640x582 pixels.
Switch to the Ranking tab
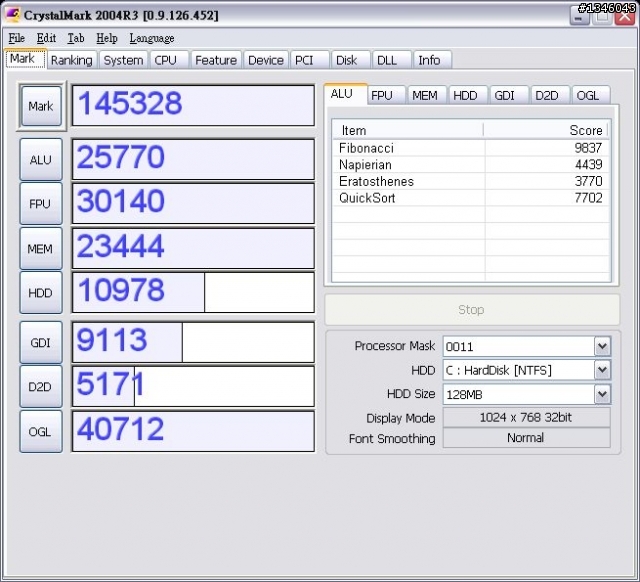(x=71, y=60)
